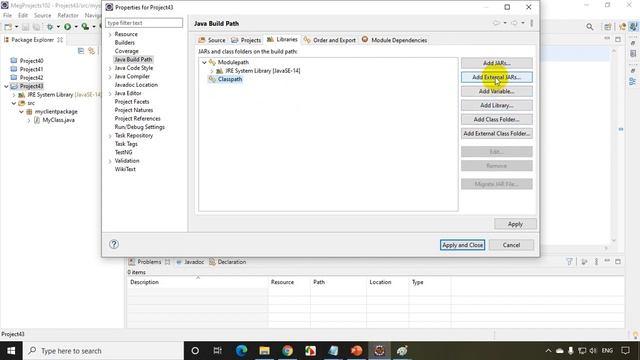Select Project References entry

[138, 119]
